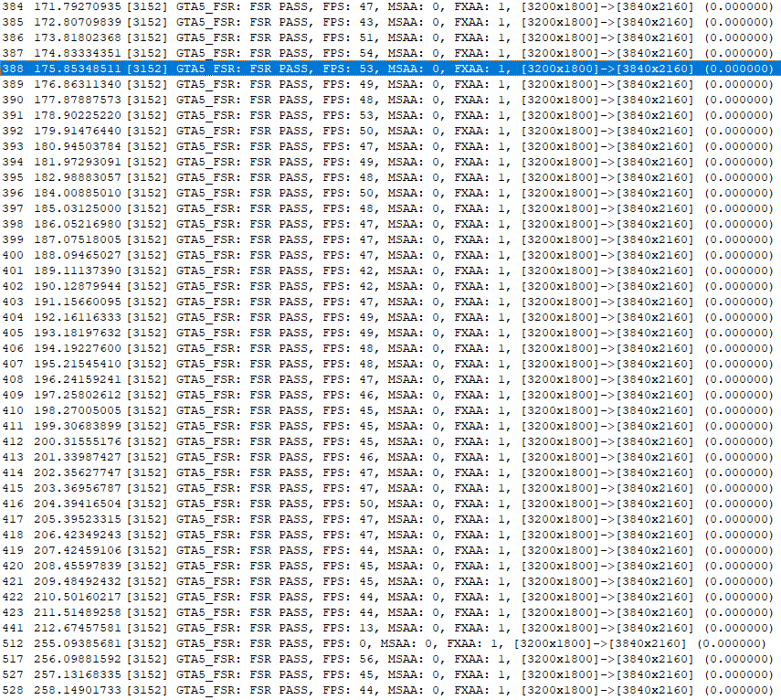
Task: Select log row 527 showing FPS: 45
Action: pos(365,675)
